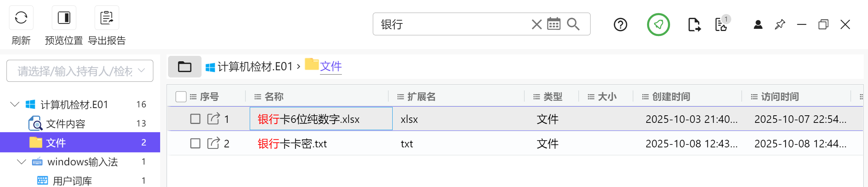Check the box for 银行卡卡密.txt row
868x187 pixels.
pyautogui.click(x=195, y=143)
